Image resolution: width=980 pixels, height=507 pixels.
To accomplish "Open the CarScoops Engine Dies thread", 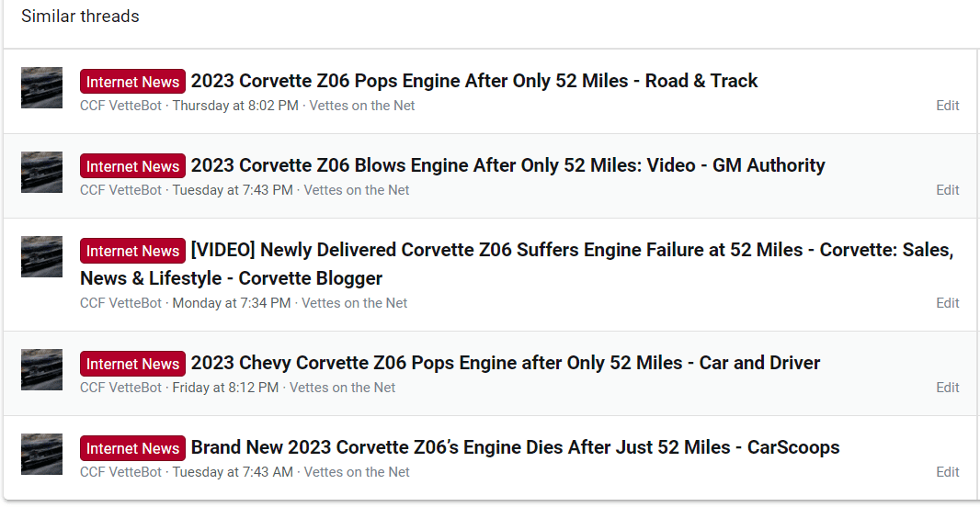I will (x=515, y=447).
